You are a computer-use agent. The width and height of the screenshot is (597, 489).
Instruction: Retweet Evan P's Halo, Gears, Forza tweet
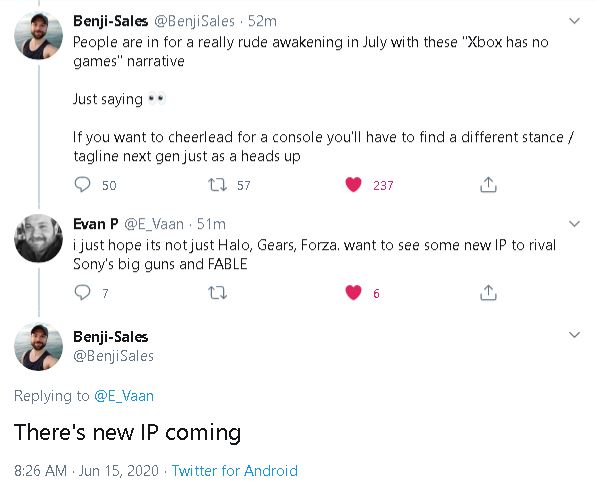point(217,293)
